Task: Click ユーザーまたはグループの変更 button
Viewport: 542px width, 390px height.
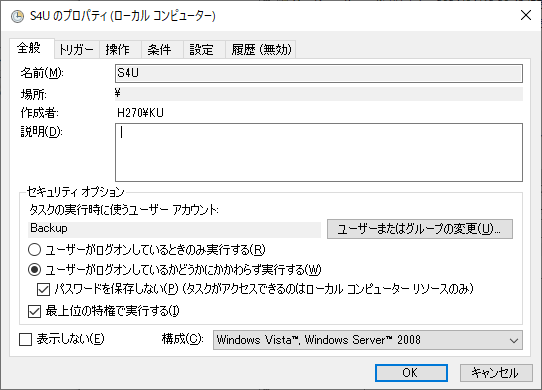Action: 420,229
